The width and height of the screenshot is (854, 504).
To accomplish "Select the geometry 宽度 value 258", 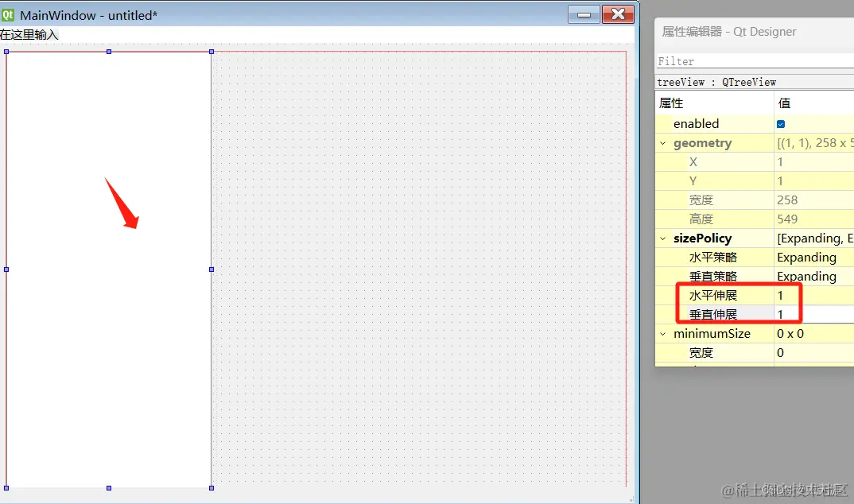I will [814, 200].
